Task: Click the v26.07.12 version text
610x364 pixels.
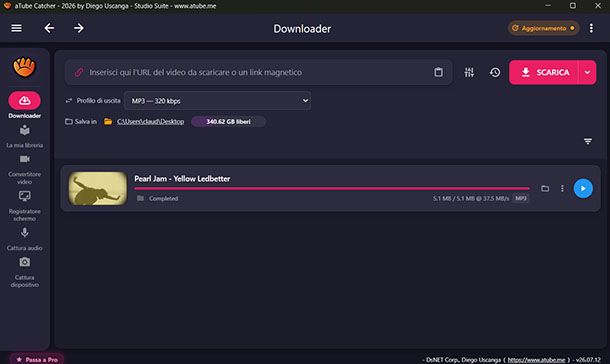Action: (588, 360)
